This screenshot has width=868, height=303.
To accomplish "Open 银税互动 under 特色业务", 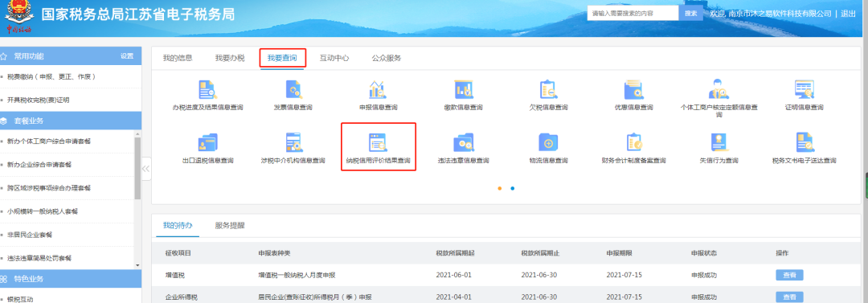I will 20,299.
